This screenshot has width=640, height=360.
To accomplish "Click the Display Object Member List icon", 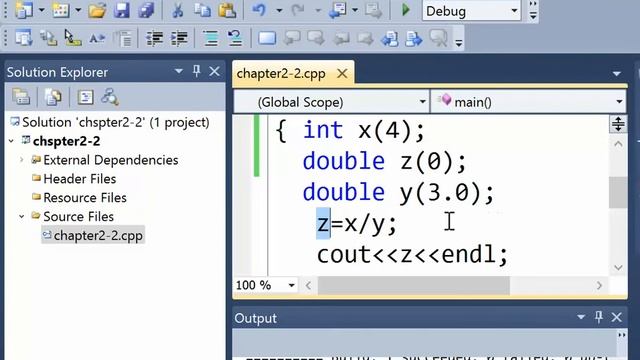I will pos(24,39).
